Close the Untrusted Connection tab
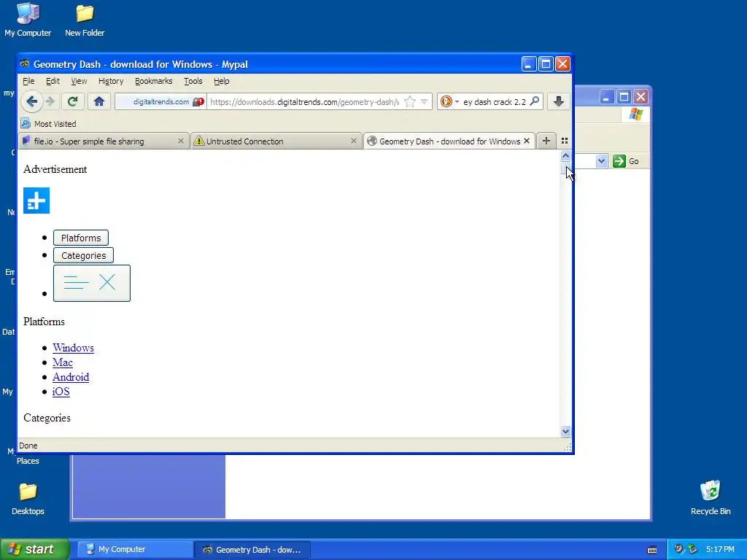Image resolution: width=747 pixels, height=560 pixels. tap(354, 141)
